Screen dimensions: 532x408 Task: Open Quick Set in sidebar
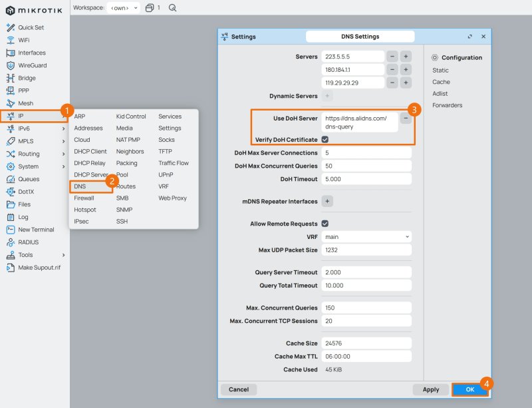(31, 27)
